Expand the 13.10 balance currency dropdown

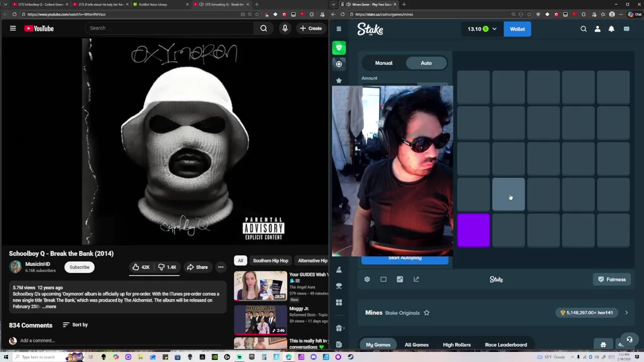[481, 29]
